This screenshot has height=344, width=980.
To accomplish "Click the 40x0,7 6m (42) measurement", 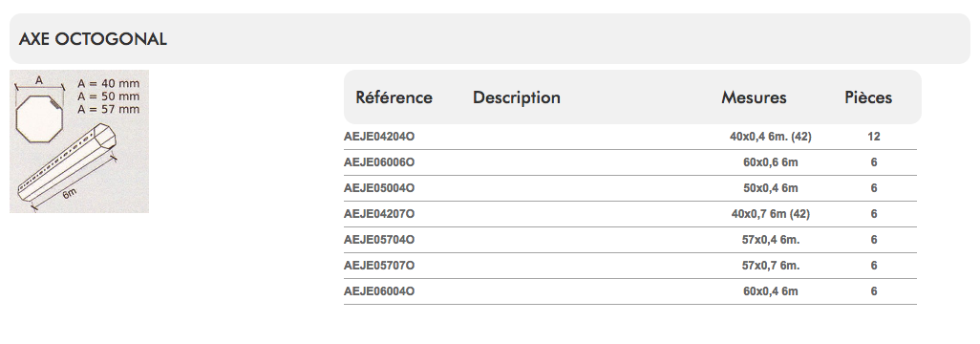I will [771, 214].
